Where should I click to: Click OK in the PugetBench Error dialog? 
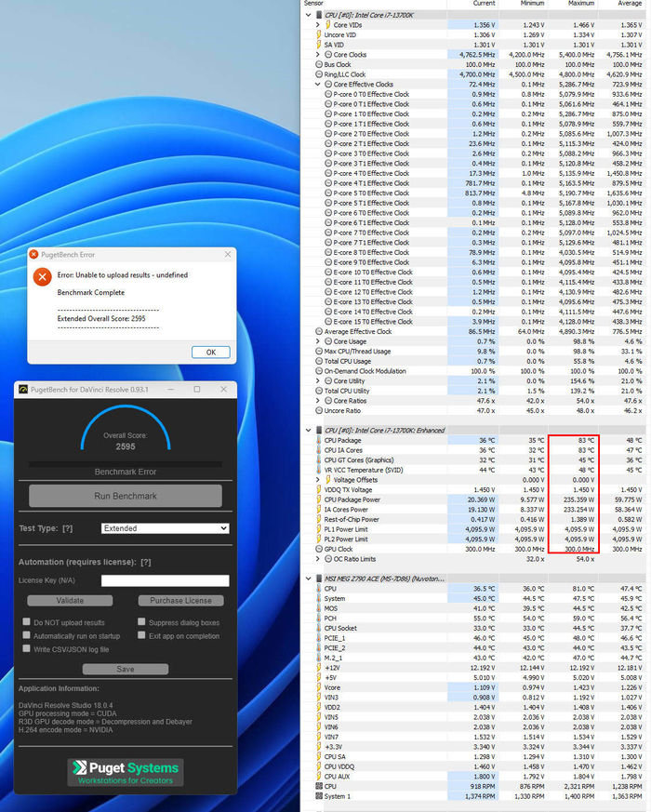pos(211,353)
